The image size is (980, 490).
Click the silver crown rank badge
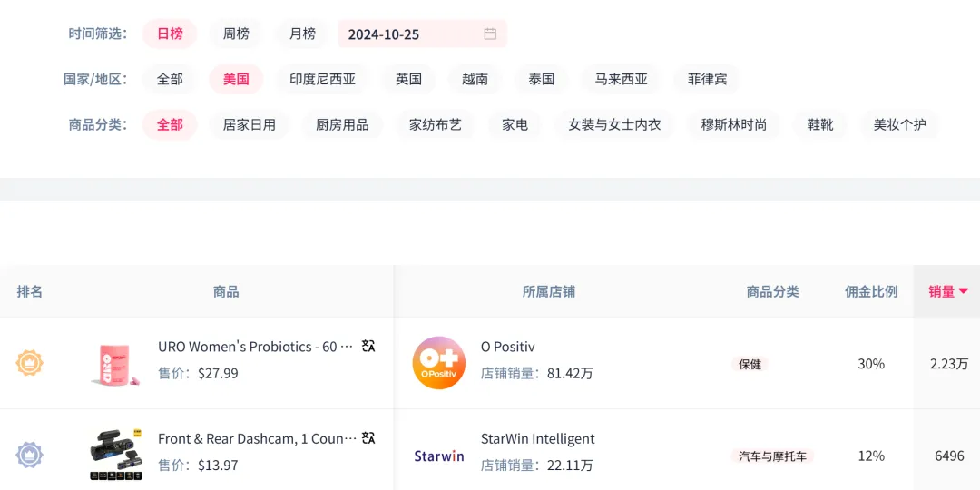(x=30, y=455)
